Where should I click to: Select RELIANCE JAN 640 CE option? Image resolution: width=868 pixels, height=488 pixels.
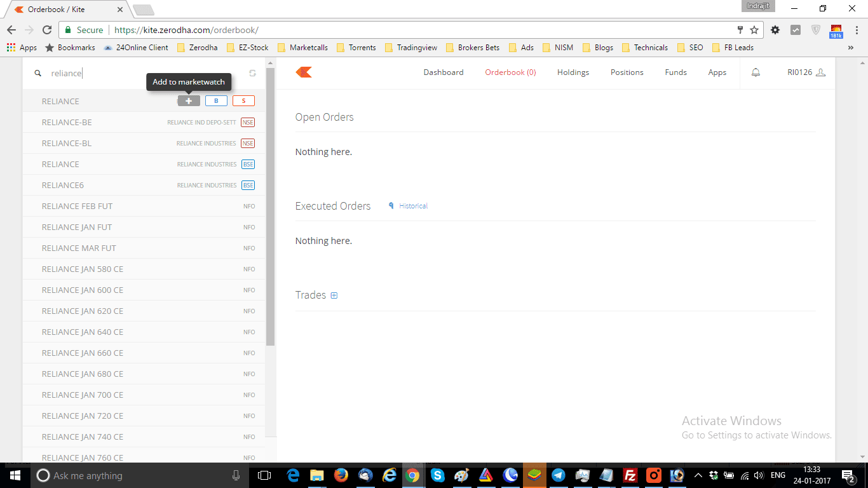(144, 332)
